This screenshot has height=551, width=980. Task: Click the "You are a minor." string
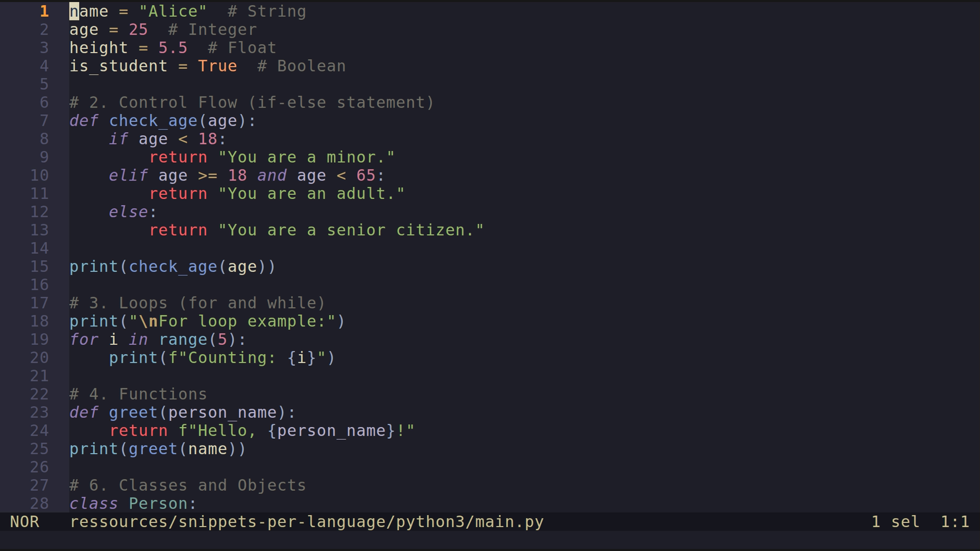(x=306, y=157)
